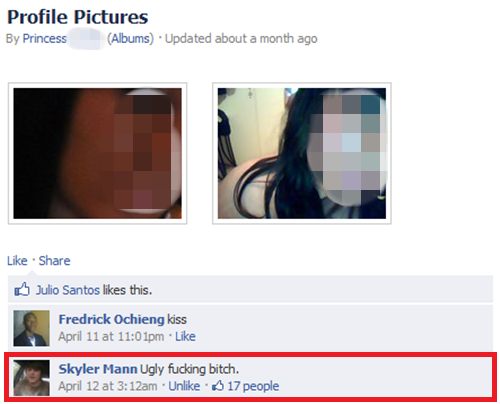Open Fredrick Ochieng's name link
The height and width of the screenshot is (404, 500).
111,319
